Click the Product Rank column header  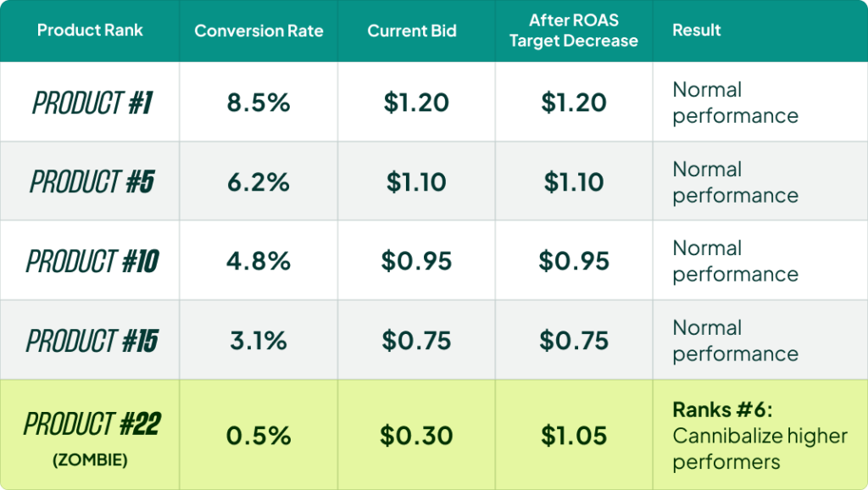click(x=90, y=31)
